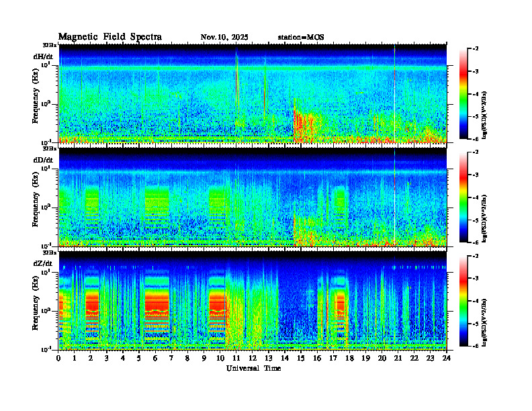The height and width of the screenshot is (411, 532).
Task: Click hour 7 on the Universal Time axis
Action: click(x=171, y=358)
